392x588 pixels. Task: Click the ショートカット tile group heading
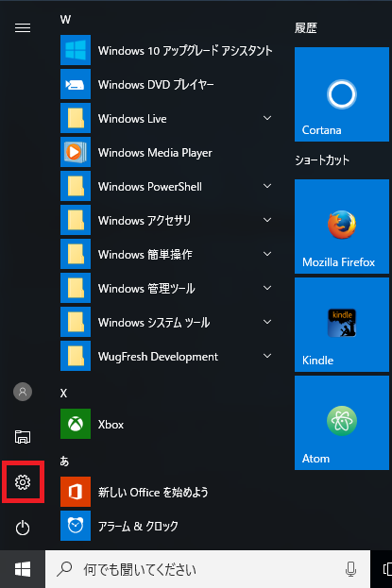click(x=322, y=160)
